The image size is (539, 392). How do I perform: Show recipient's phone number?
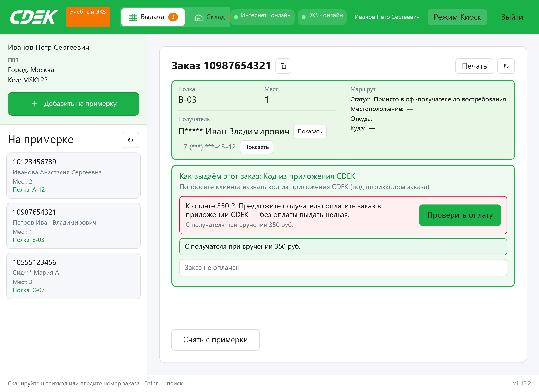[x=256, y=147]
